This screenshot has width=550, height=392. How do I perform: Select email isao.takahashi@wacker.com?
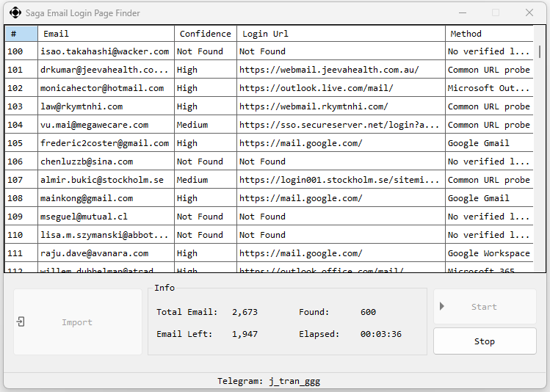pos(106,51)
